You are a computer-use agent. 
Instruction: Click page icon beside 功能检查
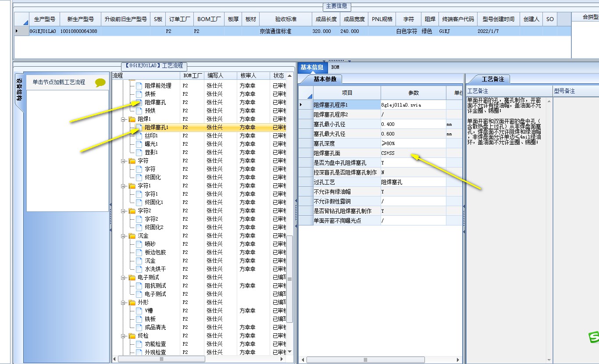point(139,344)
